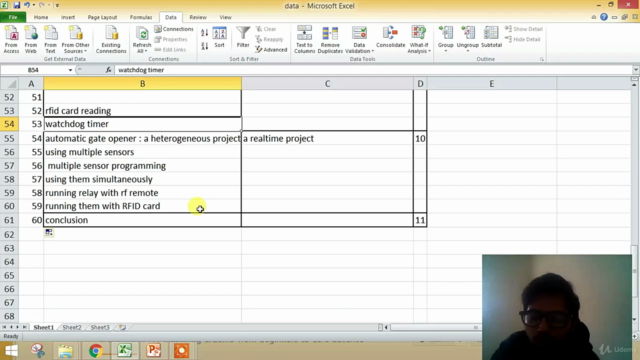
Task: Toggle the Filter funnel
Action: click(243, 38)
